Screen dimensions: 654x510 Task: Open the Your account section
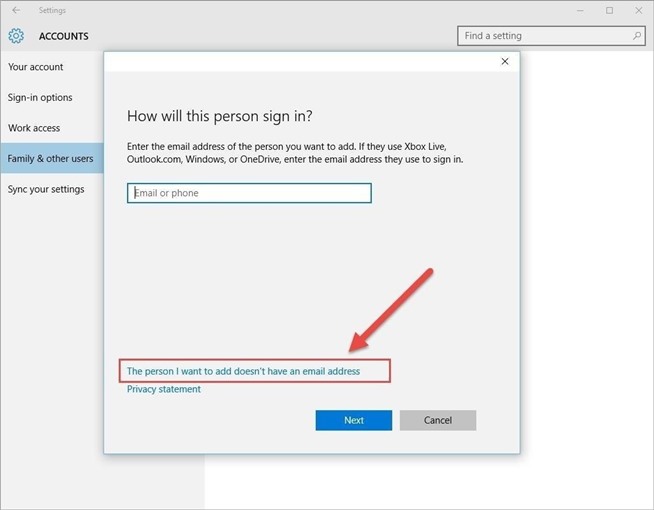[x=36, y=67]
